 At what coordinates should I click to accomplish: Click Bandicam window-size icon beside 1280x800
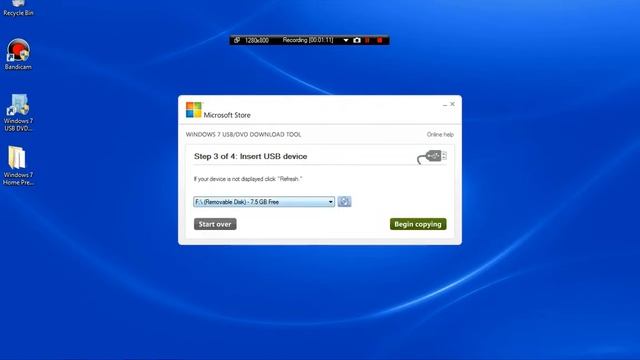click(x=237, y=40)
